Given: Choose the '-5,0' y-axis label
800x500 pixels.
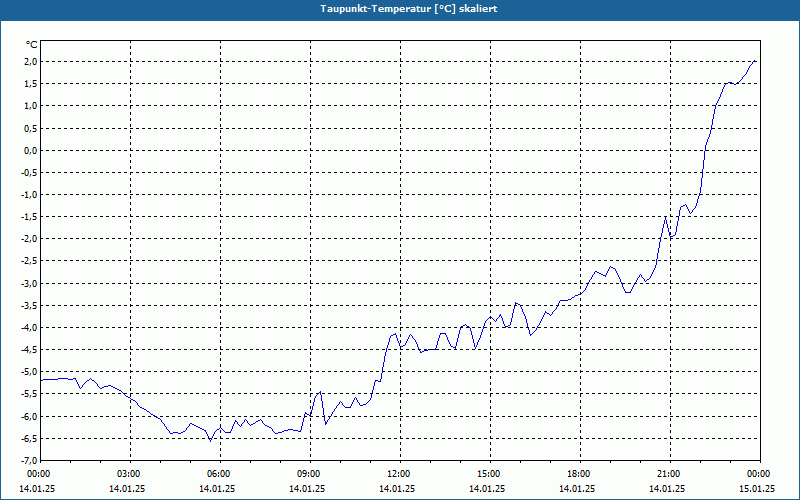Looking at the screenshot, I should [29, 372].
